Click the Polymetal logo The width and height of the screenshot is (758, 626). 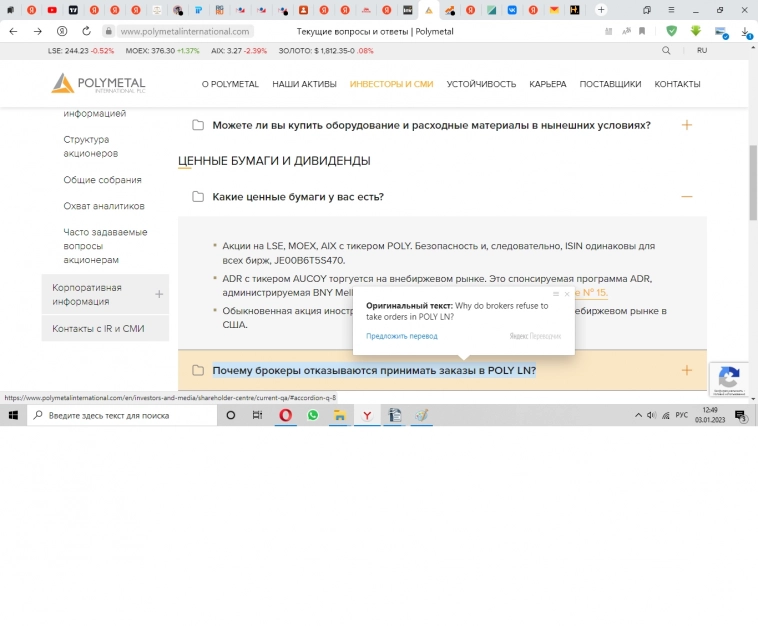98,84
